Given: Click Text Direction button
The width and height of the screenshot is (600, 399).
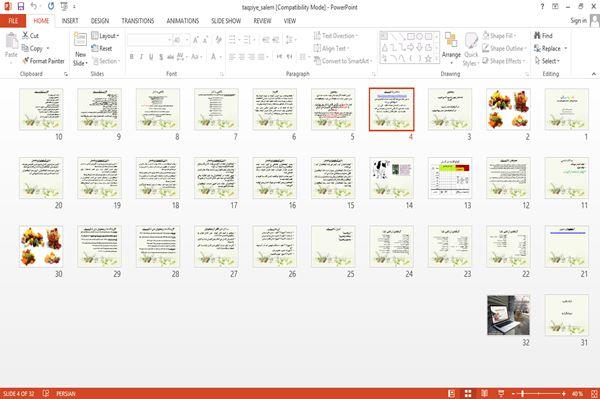Looking at the screenshot, I should (336, 36).
